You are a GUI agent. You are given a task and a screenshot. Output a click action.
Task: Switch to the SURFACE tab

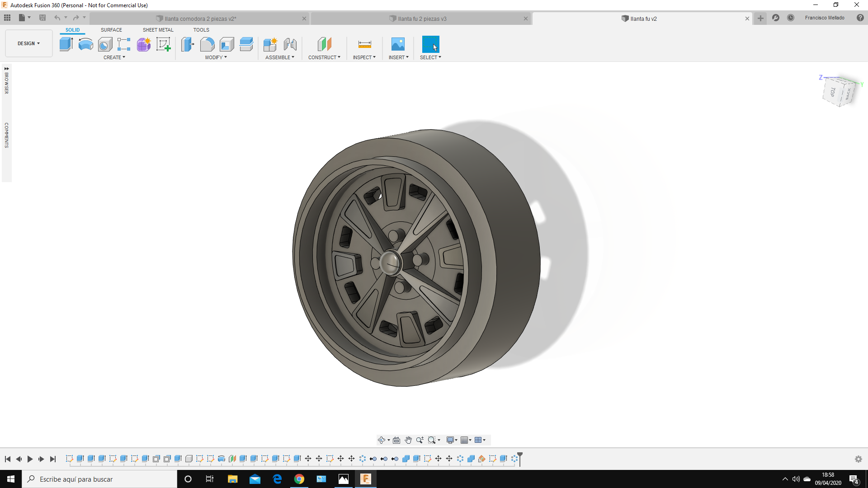coord(111,30)
